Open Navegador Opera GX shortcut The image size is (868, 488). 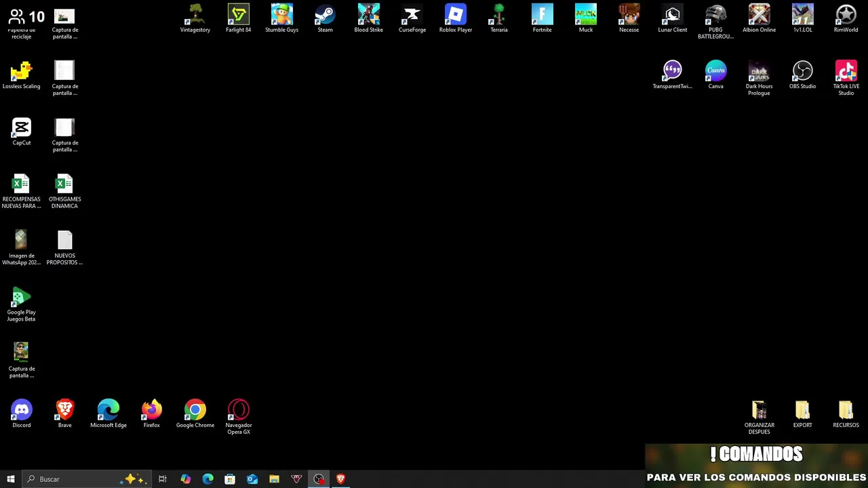(x=239, y=417)
